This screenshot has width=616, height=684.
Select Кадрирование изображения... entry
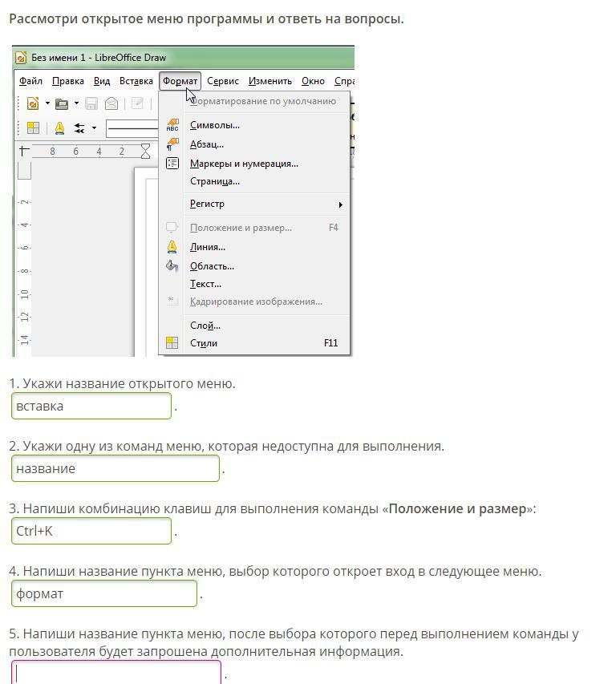(x=255, y=302)
